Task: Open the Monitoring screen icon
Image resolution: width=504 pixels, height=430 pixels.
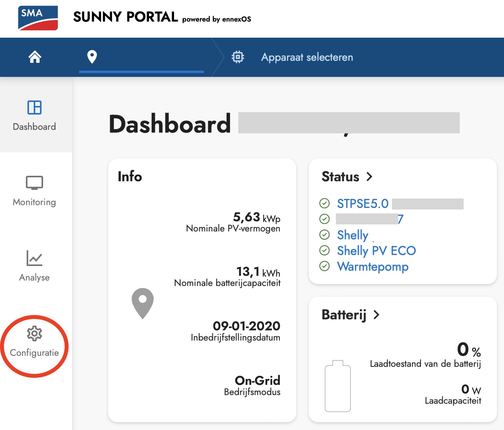Action: click(34, 183)
